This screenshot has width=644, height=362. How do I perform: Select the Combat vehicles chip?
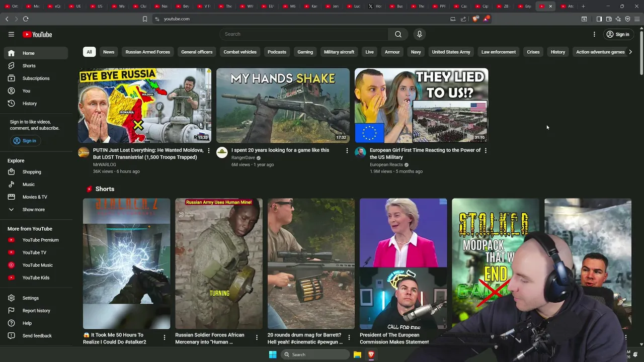pos(240,52)
